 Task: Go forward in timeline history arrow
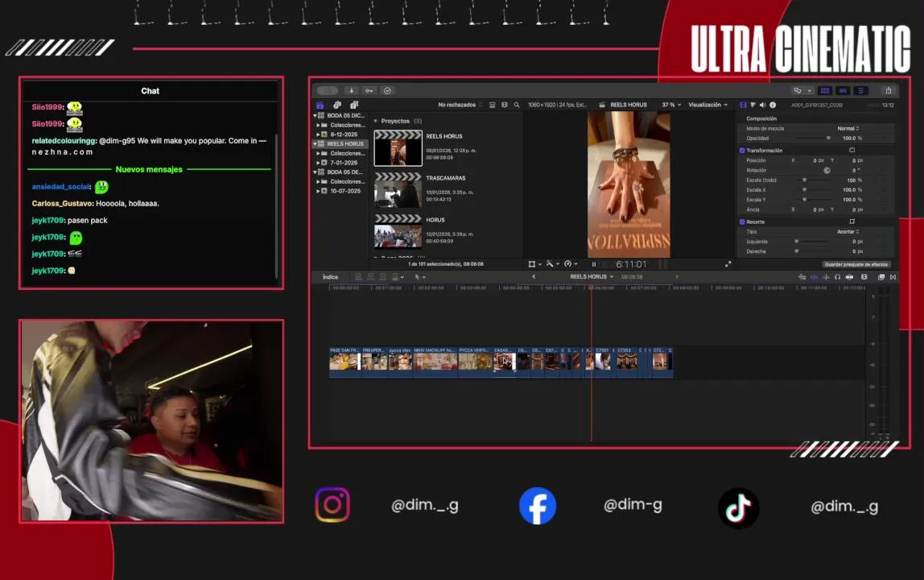[676, 277]
